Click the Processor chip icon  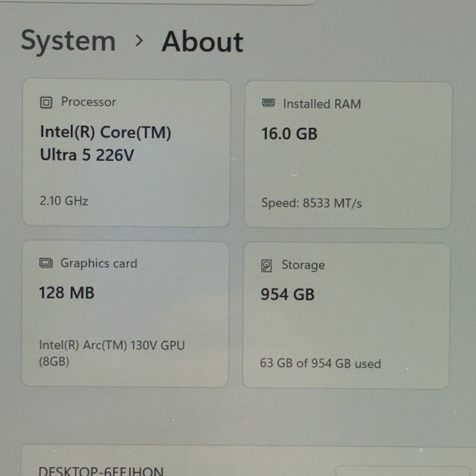click(46, 103)
